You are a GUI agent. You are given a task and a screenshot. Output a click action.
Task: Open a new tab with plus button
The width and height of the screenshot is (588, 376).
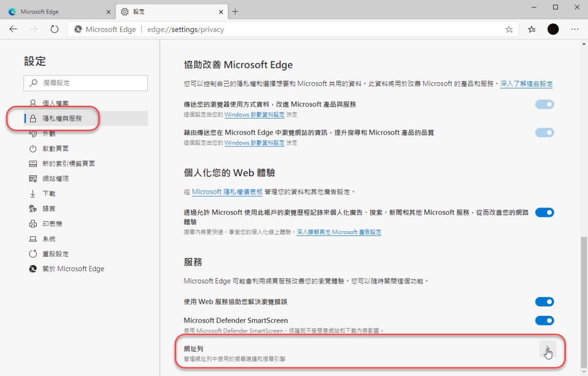pos(235,12)
